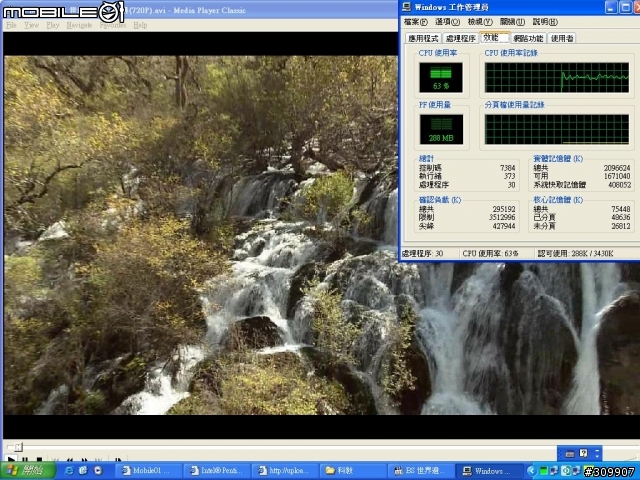Click the 執行緒 value 373
The image size is (640, 480).
click(x=509, y=176)
